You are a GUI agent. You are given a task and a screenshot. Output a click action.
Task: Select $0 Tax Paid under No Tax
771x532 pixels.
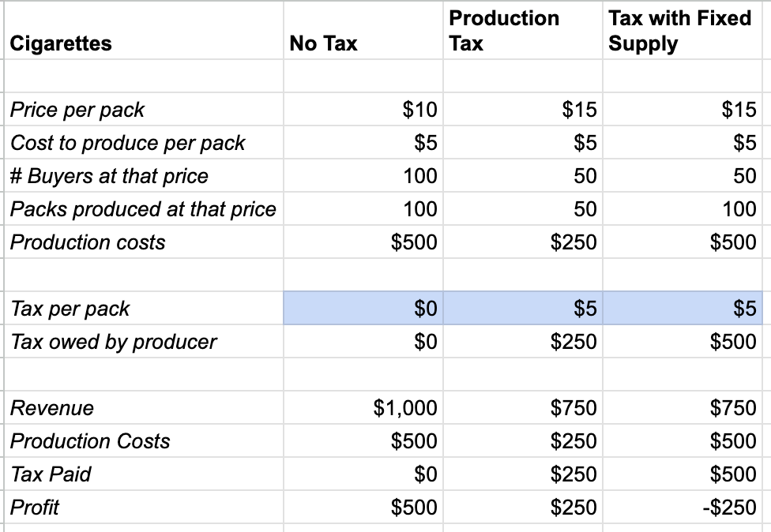pyautogui.click(x=363, y=474)
